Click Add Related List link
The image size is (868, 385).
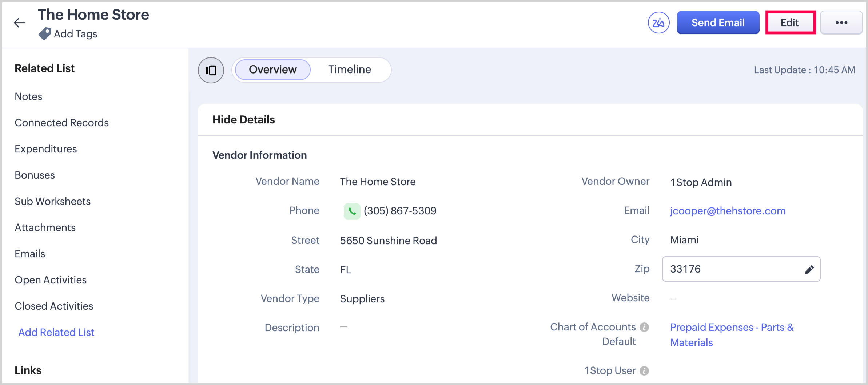(56, 332)
